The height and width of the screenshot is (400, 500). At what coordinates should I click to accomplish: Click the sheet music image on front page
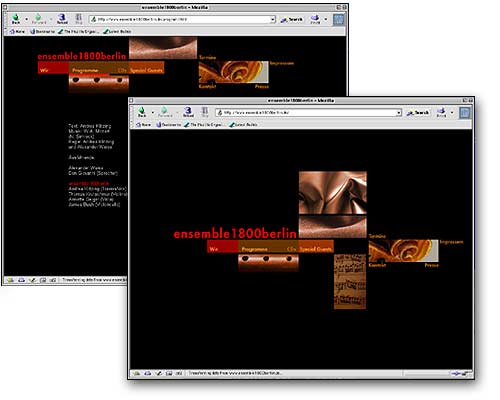[350, 281]
